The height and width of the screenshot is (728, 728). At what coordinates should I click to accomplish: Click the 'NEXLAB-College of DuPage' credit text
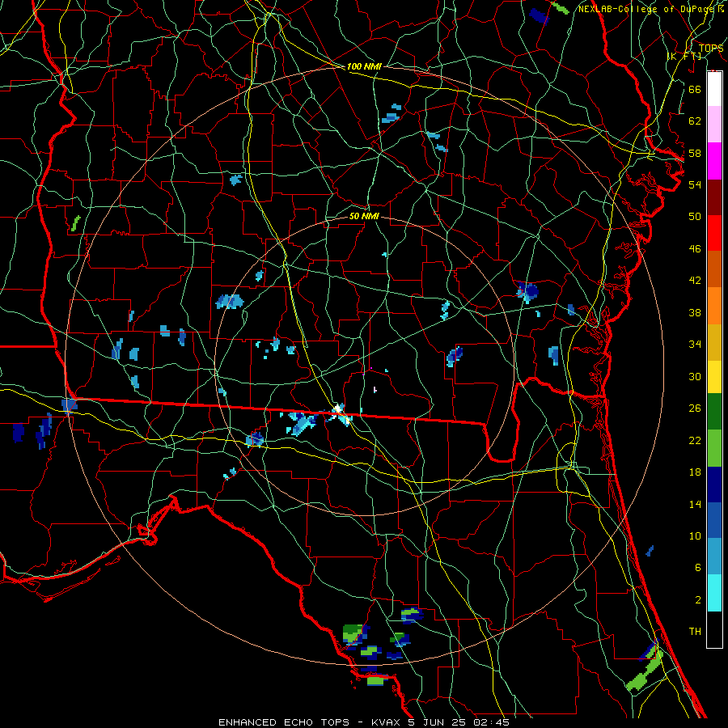(x=647, y=9)
